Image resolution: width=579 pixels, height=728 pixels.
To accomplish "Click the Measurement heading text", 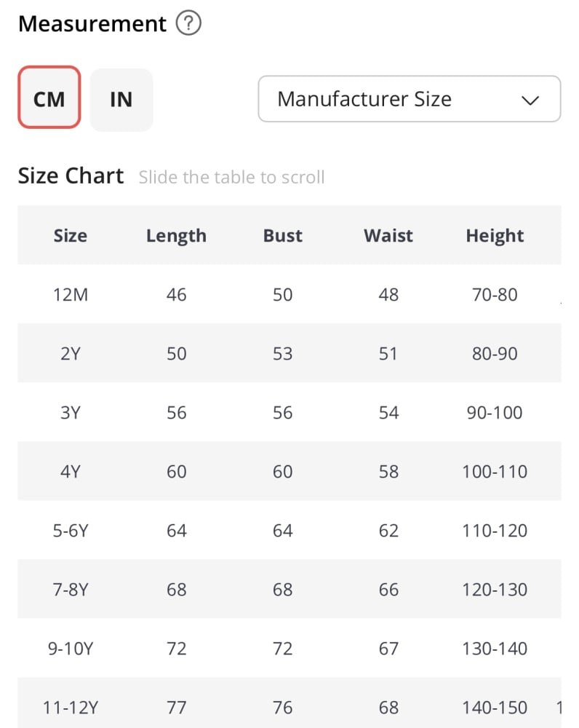I will click(x=92, y=24).
